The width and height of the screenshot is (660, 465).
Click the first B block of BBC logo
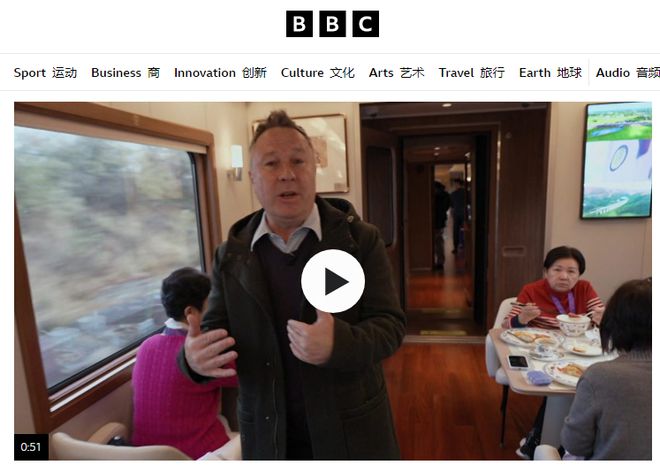(299, 24)
